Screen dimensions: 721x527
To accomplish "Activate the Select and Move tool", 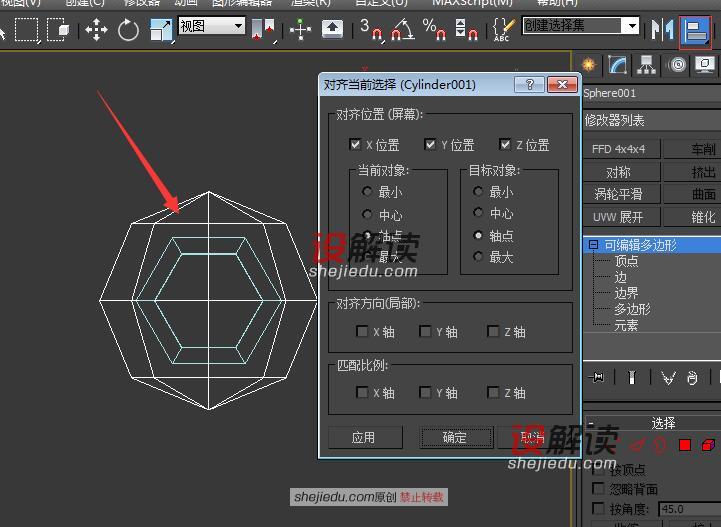I will [96, 30].
